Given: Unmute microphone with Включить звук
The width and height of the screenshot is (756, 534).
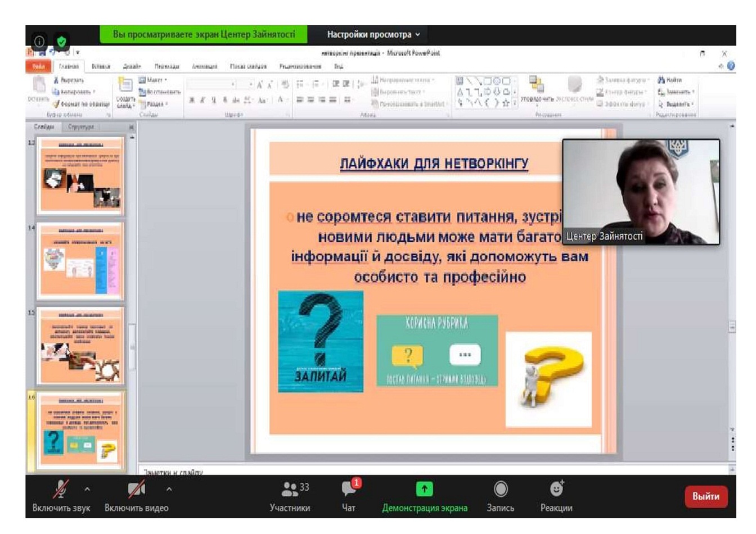Looking at the screenshot, I should [61, 496].
